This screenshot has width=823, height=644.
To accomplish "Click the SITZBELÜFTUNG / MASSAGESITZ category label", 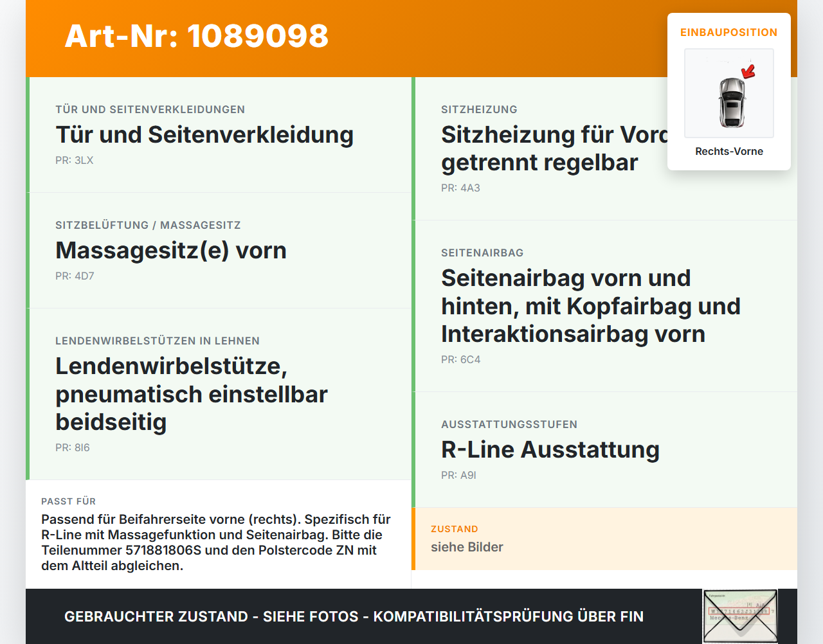I will coord(148,225).
